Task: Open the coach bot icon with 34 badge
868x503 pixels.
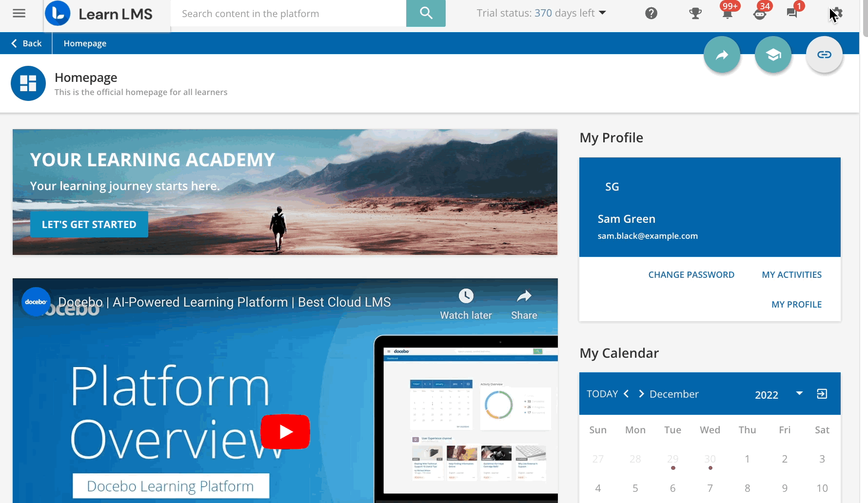Action: [x=760, y=13]
